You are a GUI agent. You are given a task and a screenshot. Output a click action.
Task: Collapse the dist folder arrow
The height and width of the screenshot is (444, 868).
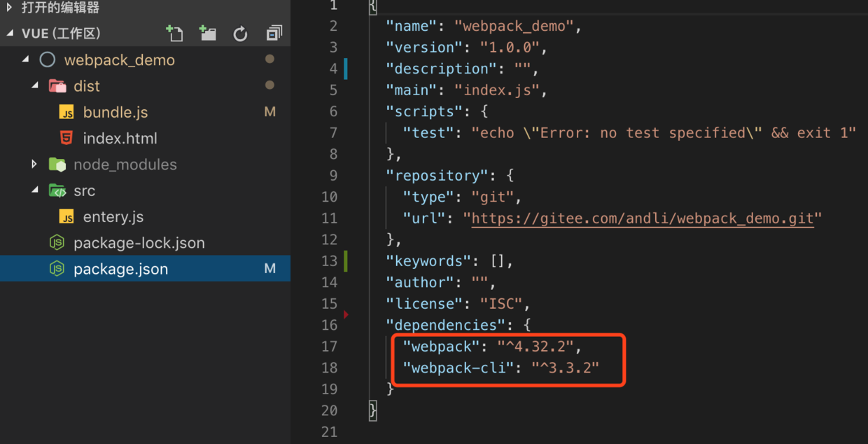pyautogui.click(x=35, y=85)
